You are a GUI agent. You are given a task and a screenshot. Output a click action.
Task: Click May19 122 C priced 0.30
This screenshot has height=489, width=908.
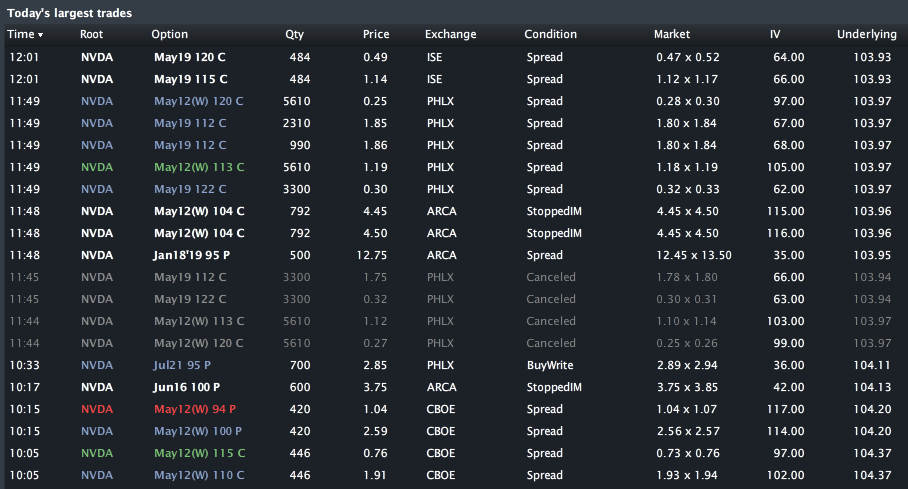(x=190, y=189)
